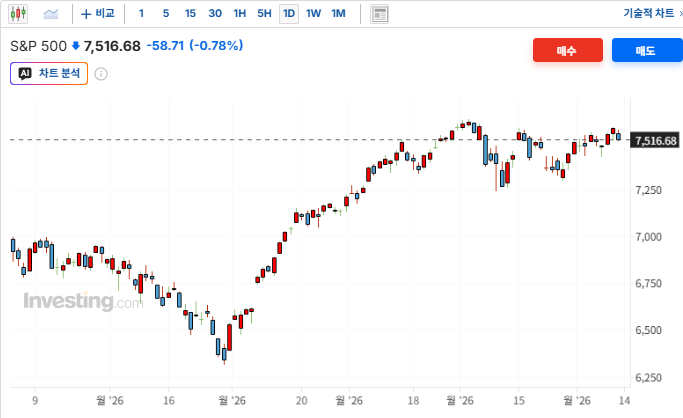
Task: Click the blue down-arrow price indicator
Action: coord(75,46)
